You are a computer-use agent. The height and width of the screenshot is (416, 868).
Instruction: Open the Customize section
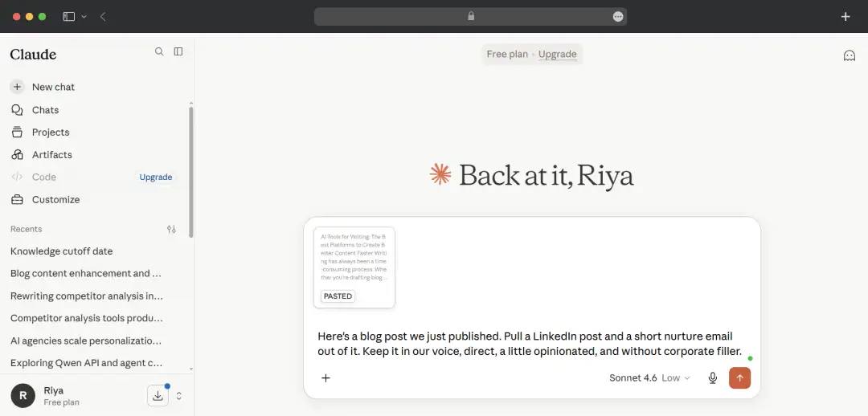[x=55, y=200]
